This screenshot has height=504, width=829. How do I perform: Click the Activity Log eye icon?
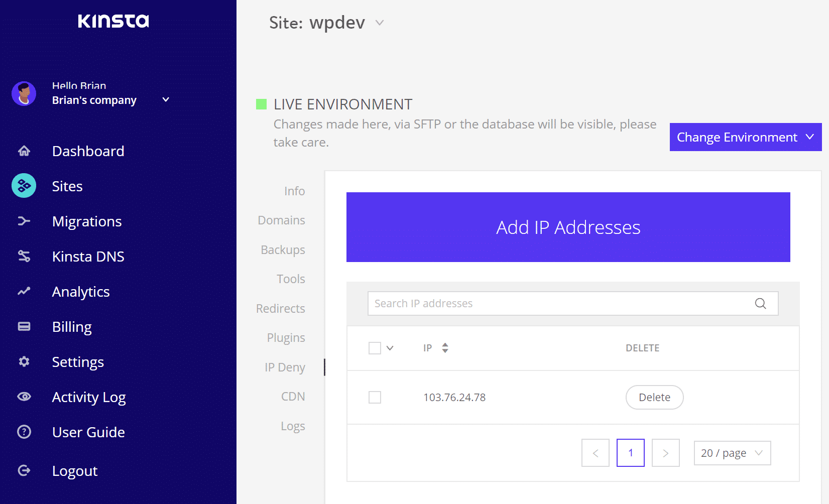point(24,397)
